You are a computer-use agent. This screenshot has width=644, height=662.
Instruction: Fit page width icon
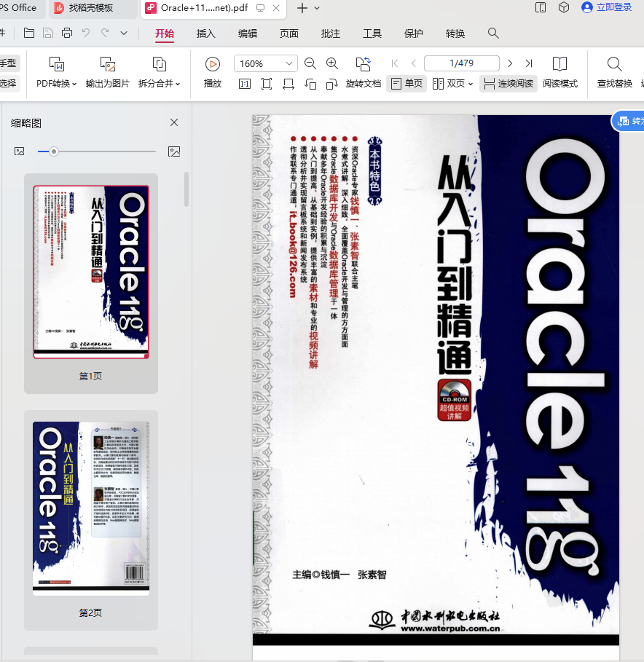[288, 84]
